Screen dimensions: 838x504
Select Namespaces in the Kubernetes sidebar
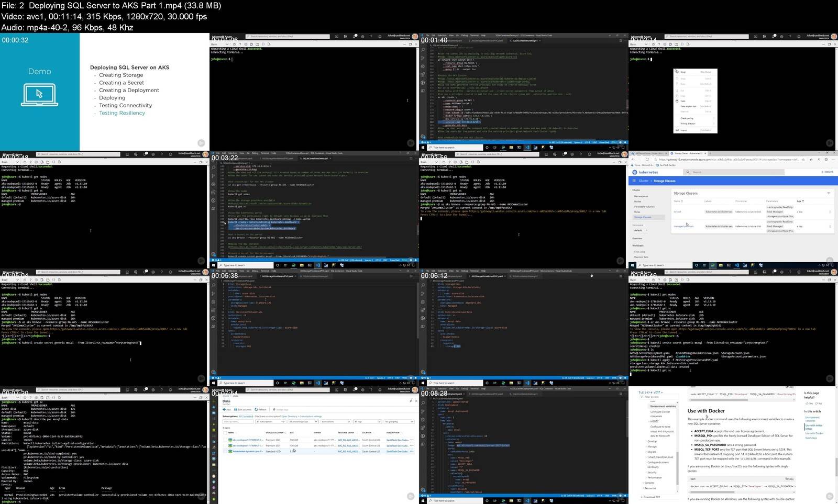pyautogui.click(x=641, y=196)
